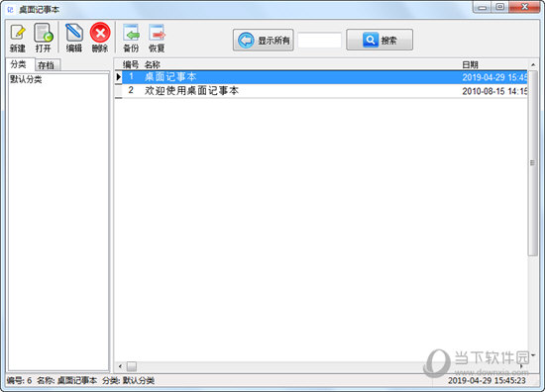
Task: Maximize the 桌面记事本 window
Action: [499, 7]
